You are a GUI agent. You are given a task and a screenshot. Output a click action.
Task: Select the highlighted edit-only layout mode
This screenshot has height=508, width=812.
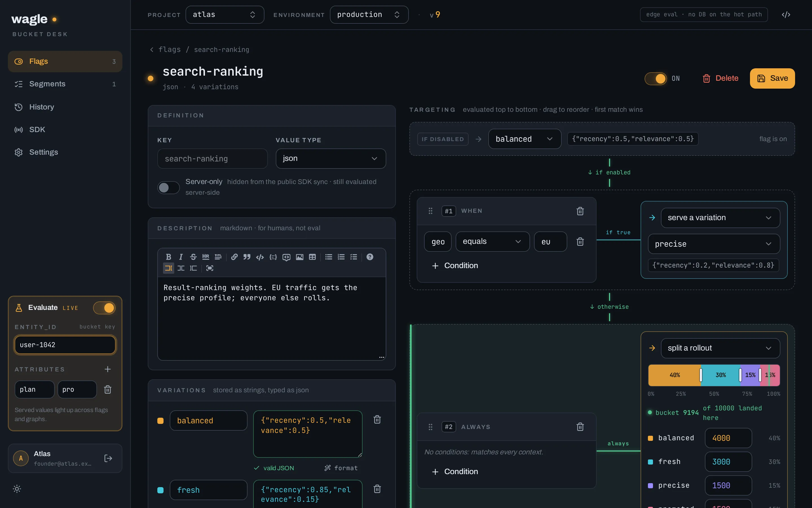point(168,268)
